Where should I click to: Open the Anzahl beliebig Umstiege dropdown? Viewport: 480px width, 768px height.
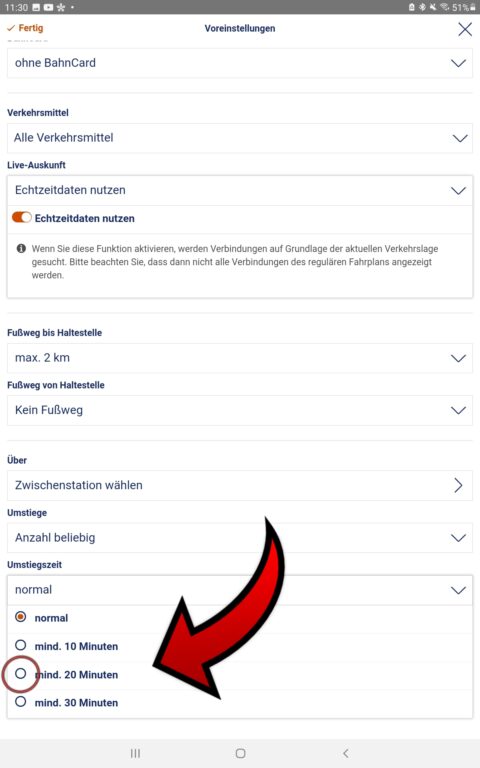tap(240, 538)
